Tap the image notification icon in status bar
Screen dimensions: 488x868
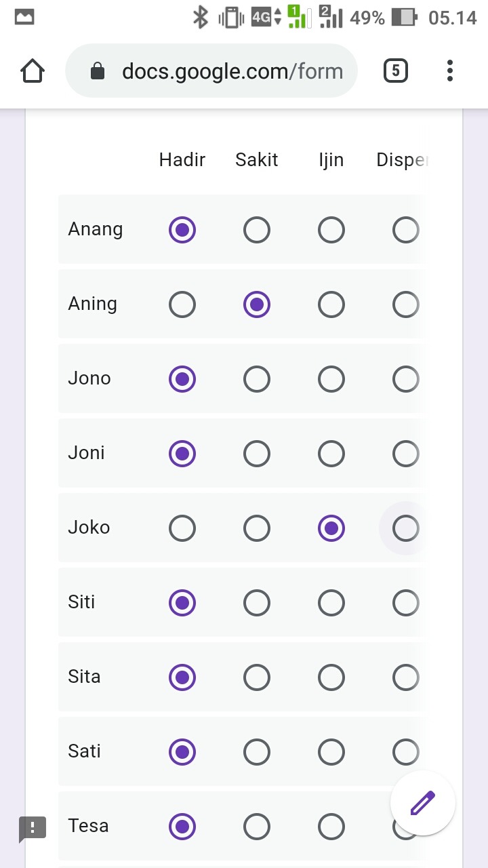click(24, 18)
